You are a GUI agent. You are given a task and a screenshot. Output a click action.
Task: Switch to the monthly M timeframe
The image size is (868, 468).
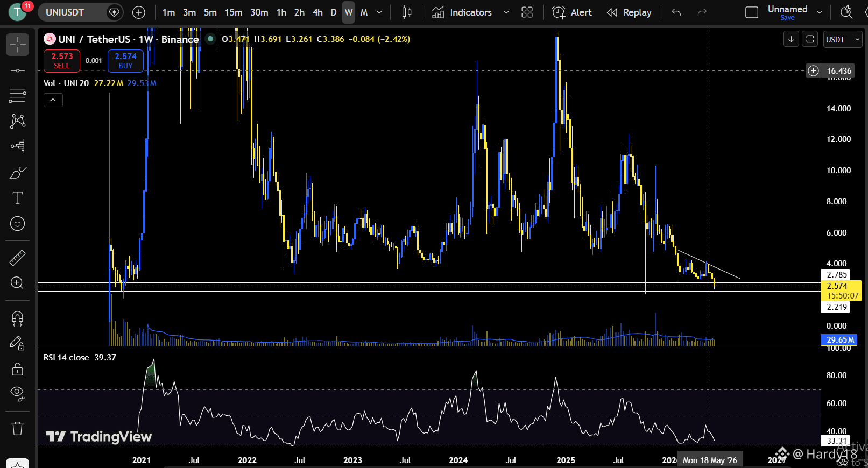(364, 12)
